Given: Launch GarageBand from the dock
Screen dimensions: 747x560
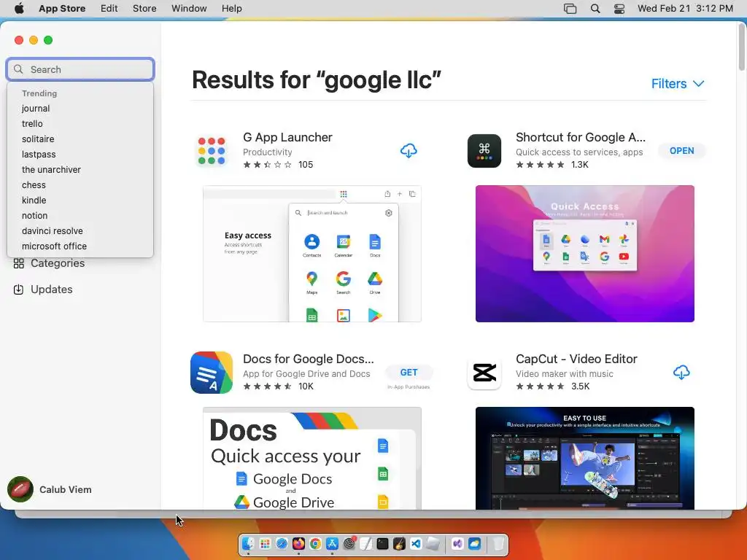Looking at the screenshot, I should [x=399, y=544].
